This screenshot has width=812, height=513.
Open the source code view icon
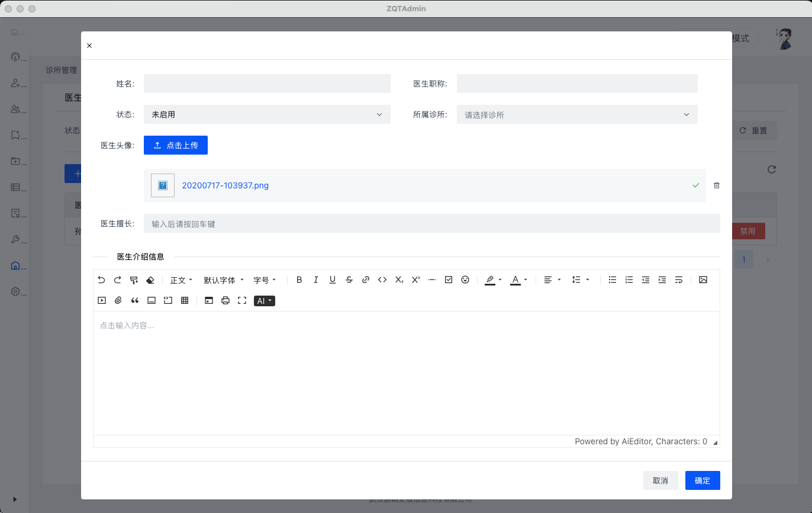coord(209,300)
